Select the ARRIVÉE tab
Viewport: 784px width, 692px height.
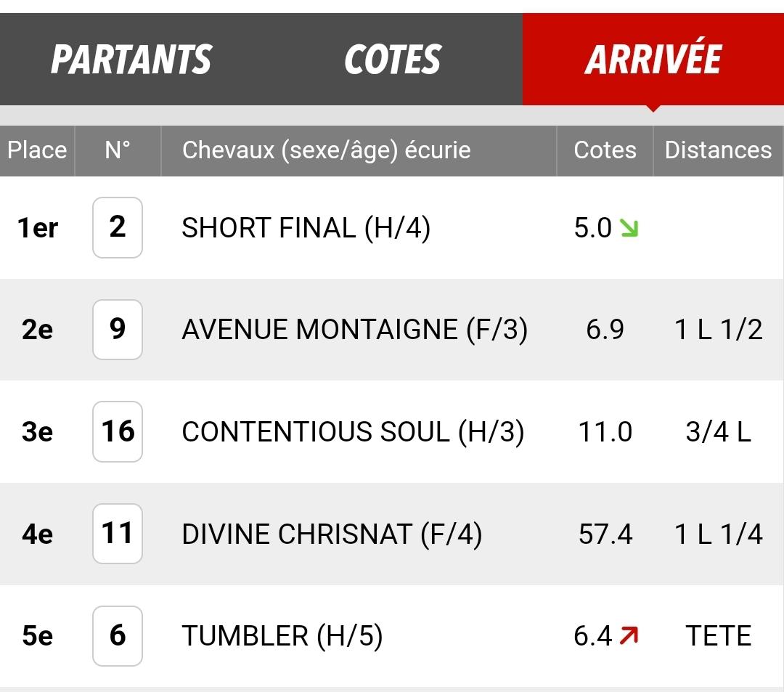point(653,60)
